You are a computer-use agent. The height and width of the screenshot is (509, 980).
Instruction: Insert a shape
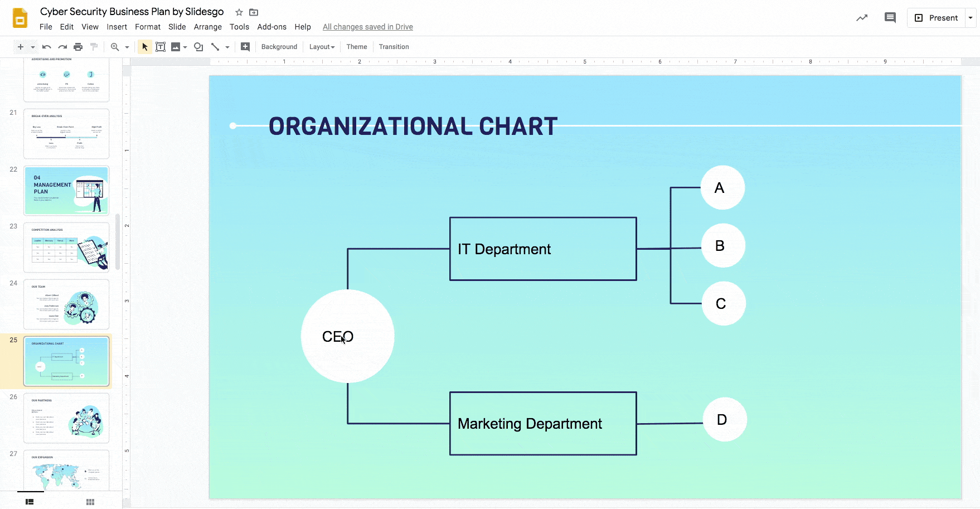[198, 47]
